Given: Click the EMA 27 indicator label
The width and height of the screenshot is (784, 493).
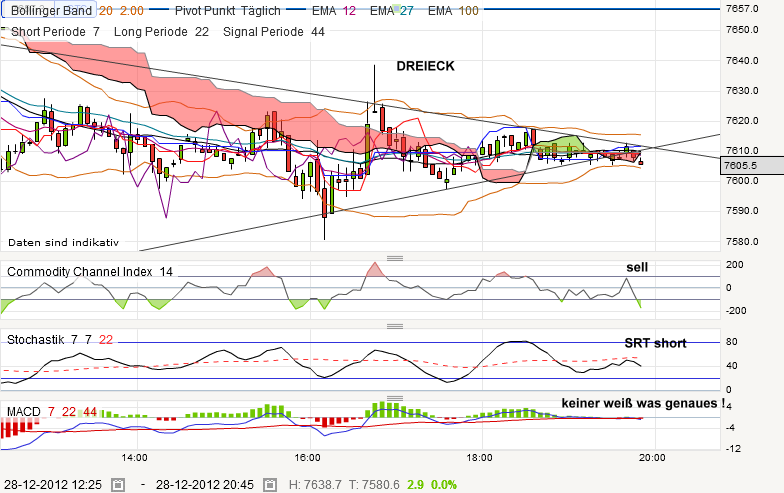Looking at the screenshot, I should 392,10.
